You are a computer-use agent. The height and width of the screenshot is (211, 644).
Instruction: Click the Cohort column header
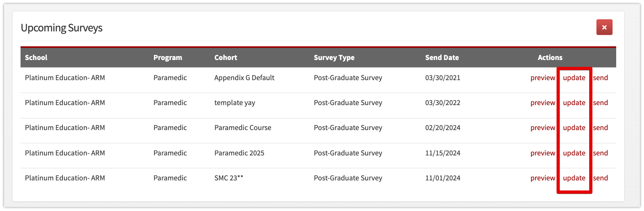226,58
